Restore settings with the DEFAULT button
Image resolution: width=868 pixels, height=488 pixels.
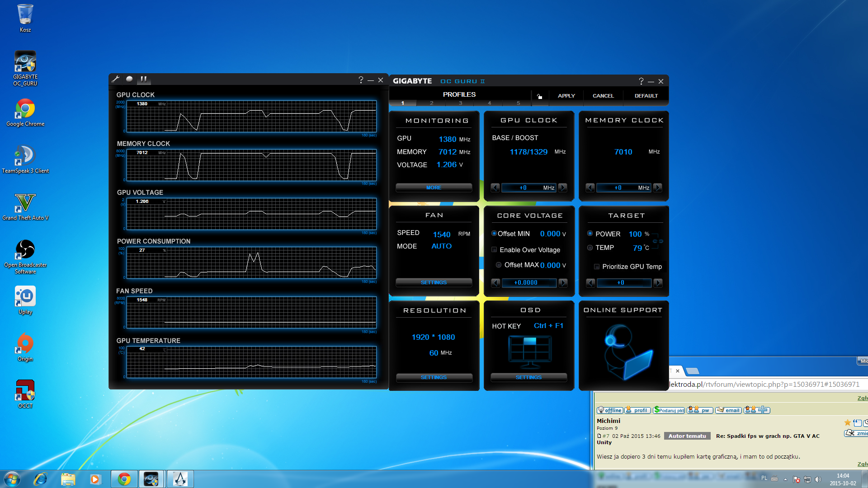(646, 96)
